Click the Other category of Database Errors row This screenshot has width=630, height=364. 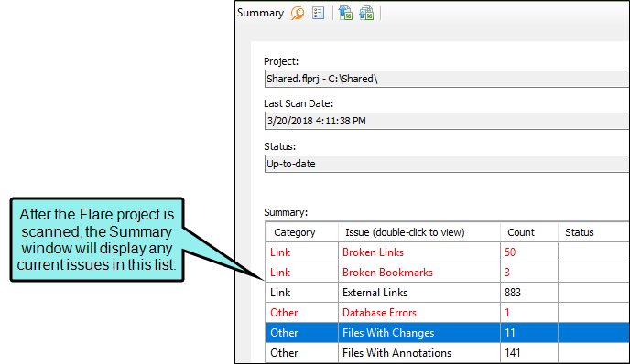(x=284, y=312)
